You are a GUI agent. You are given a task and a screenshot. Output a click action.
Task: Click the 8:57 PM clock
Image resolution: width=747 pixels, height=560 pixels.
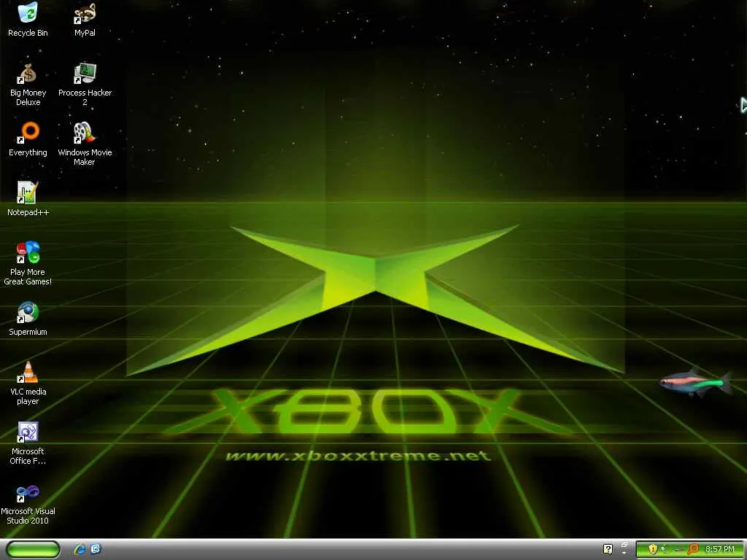click(719, 550)
